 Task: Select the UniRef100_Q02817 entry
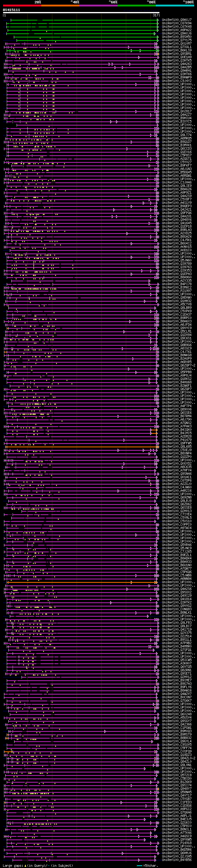[177, 111]
